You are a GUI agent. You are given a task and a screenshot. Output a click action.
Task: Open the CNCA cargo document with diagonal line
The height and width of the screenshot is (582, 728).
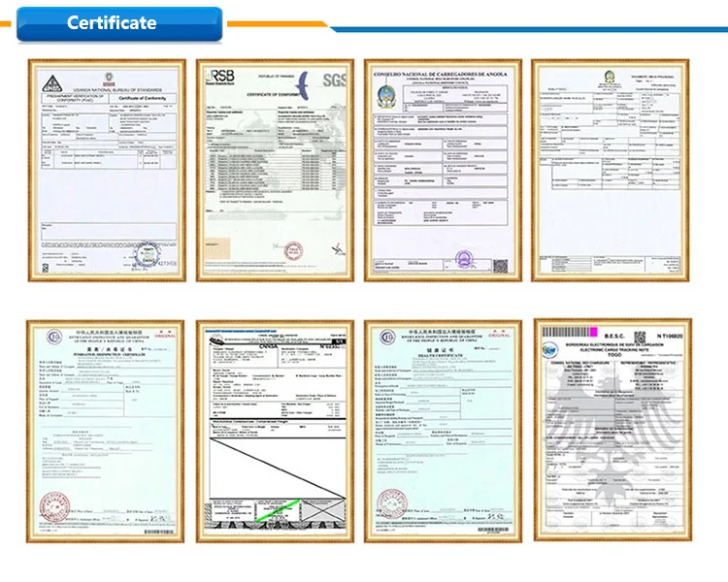pos(275,431)
